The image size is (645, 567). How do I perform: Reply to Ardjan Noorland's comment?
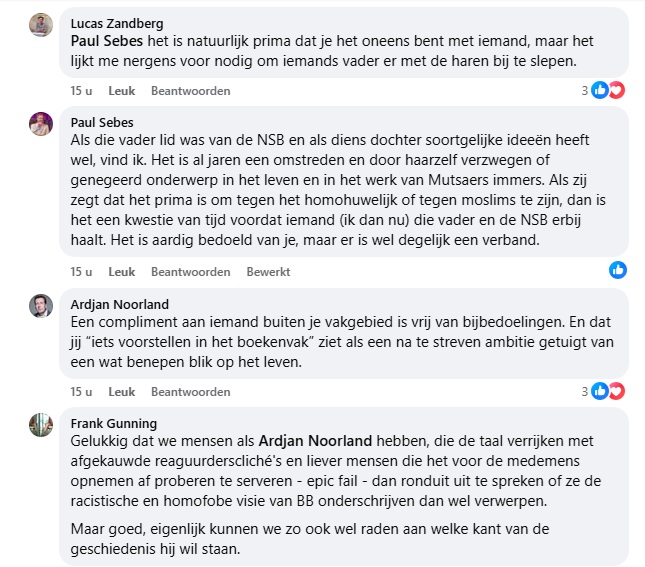190,392
